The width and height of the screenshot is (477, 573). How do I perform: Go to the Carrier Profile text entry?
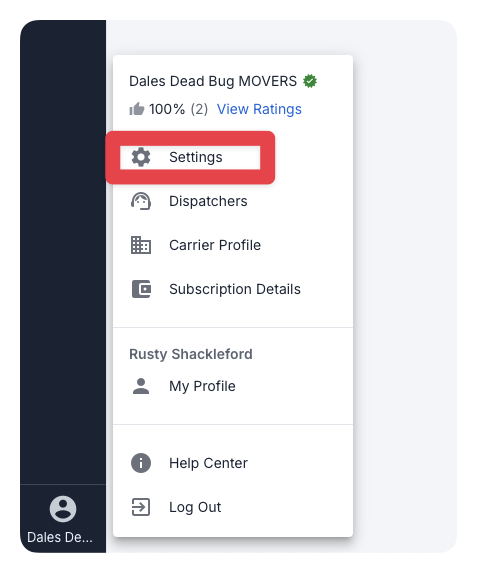point(215,245)
